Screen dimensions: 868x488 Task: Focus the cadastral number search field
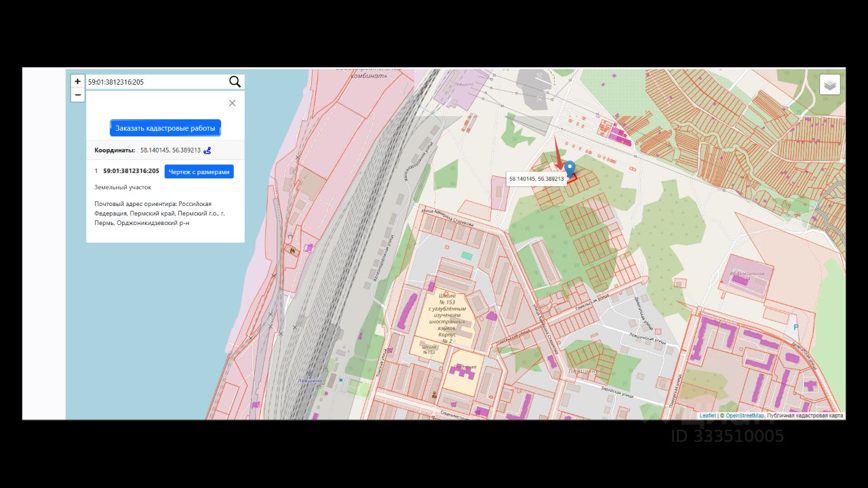coord(157,82)
